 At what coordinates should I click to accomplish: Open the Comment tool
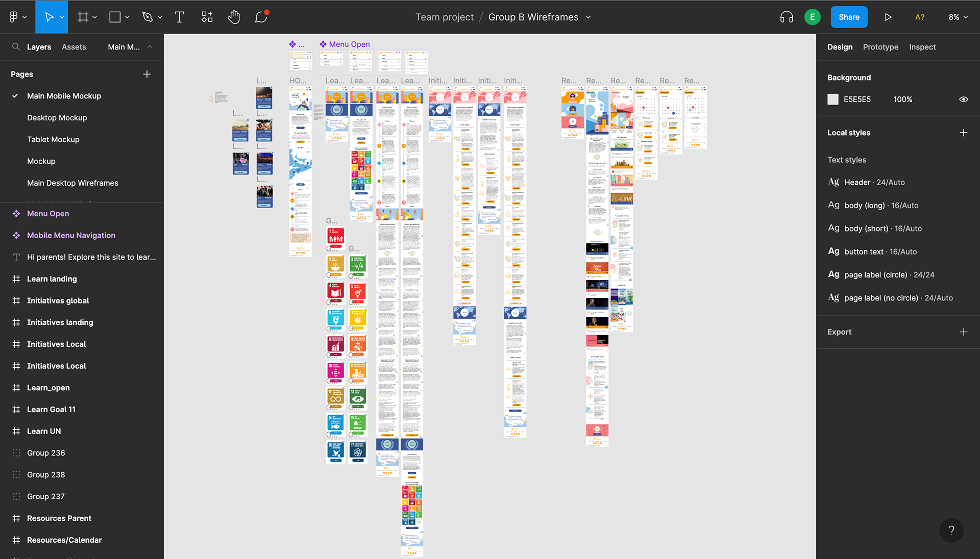[261, 17]
